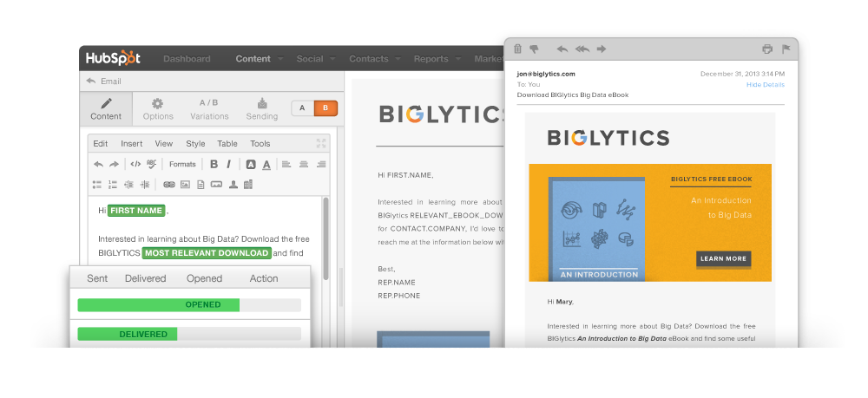This screenshot has height=398, width=868.
Task: Print the email
Action: tap(767, 49)
